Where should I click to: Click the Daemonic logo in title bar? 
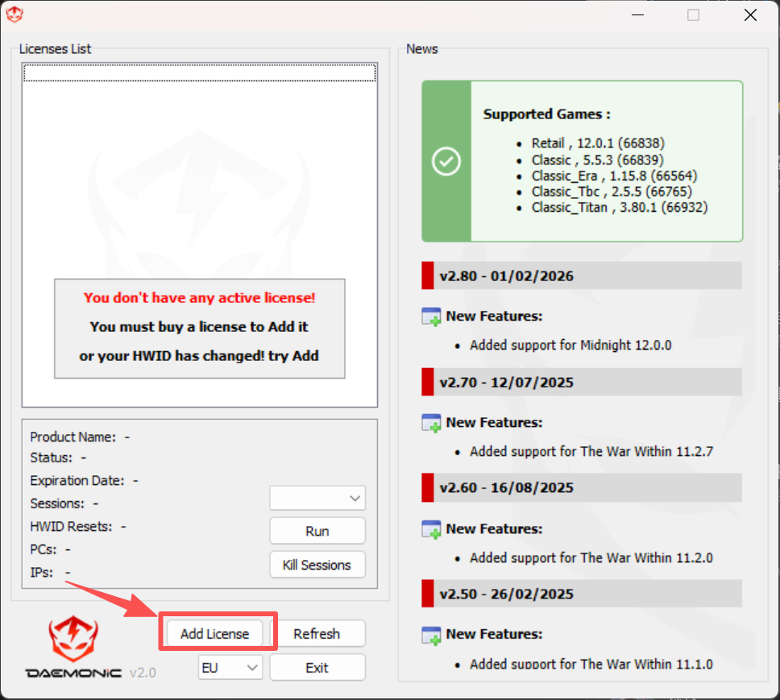[15, 14]
